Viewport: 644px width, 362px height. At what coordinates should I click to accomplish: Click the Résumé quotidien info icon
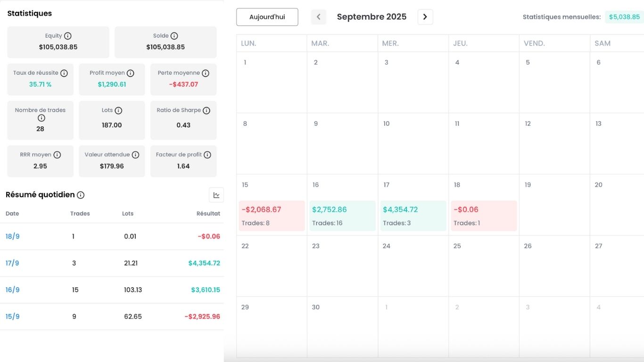[x=81, y=195]
